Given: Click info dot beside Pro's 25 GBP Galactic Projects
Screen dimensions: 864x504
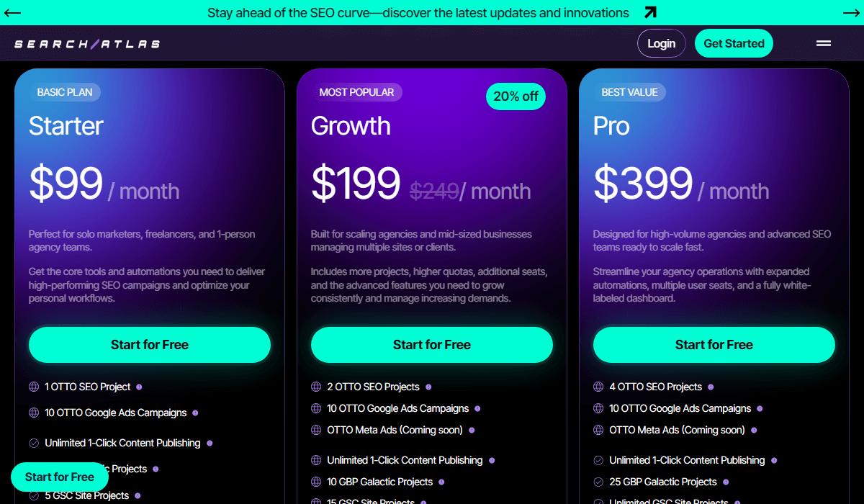Looking at the screenshot, I should click(726, 482).
